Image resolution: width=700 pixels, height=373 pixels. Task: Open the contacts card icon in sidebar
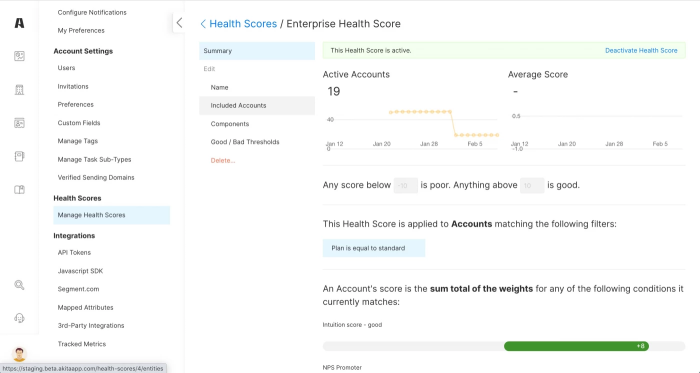tap(19, 123)
